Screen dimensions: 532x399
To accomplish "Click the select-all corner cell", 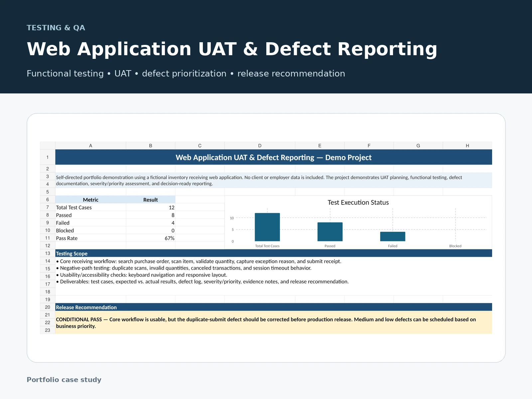I will pos(48,146).
